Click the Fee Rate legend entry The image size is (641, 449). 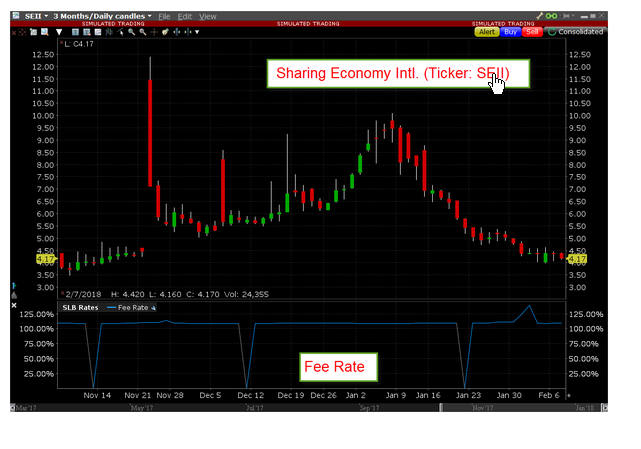pos(128,308)
